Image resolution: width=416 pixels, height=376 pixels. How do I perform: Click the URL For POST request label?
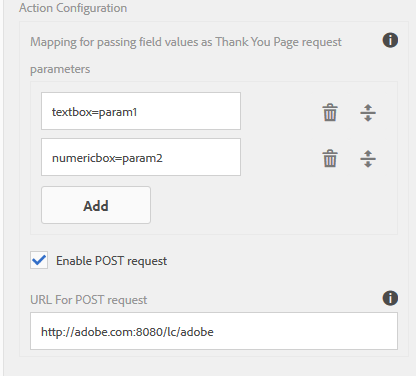coord(88,300)
